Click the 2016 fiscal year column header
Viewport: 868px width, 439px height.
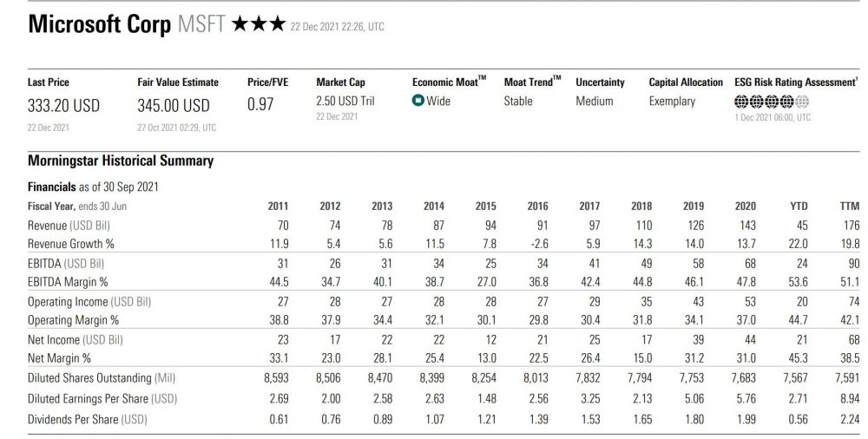tap(537, 206)
